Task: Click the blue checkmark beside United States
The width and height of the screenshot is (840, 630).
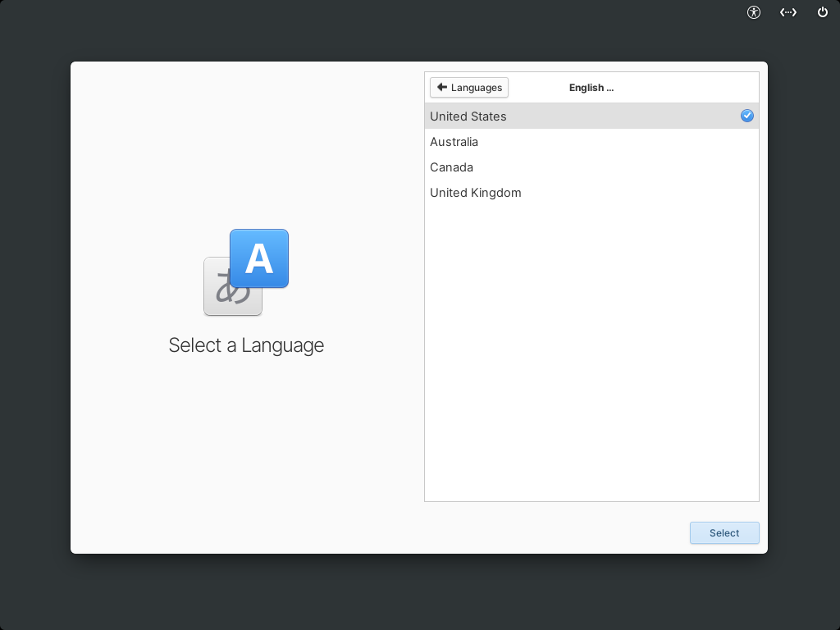Action: pos(746,116)
